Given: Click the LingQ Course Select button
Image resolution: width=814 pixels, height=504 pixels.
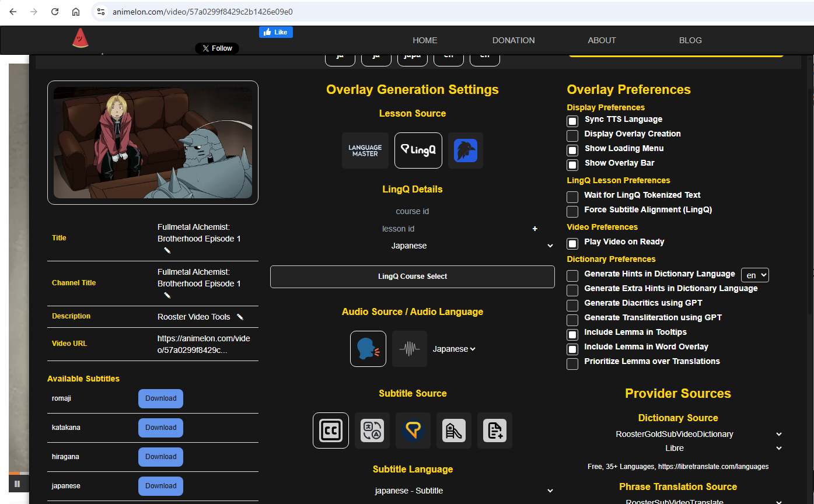Looking at the screenshot, I should (413, 276).
